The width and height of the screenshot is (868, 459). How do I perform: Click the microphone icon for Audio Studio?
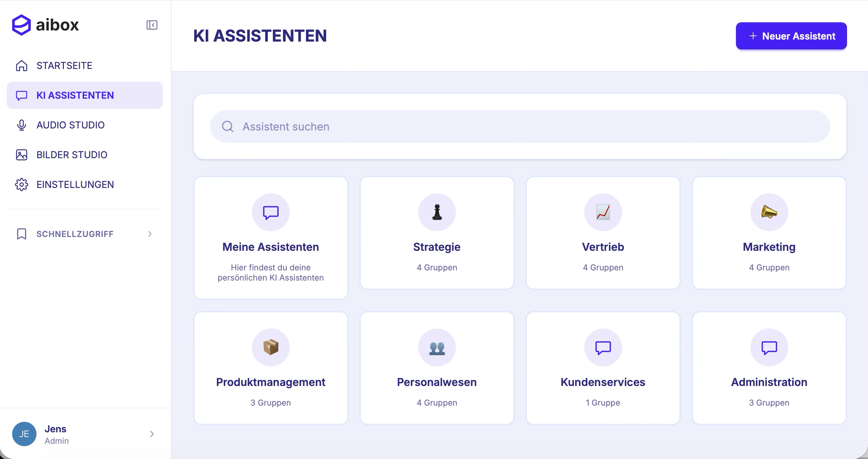click(x=22, y=125)
